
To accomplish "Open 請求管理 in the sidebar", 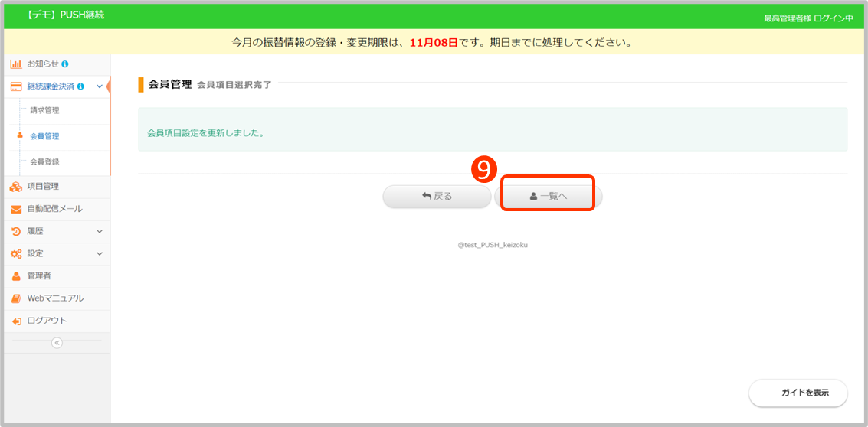I will coord(44,110).
